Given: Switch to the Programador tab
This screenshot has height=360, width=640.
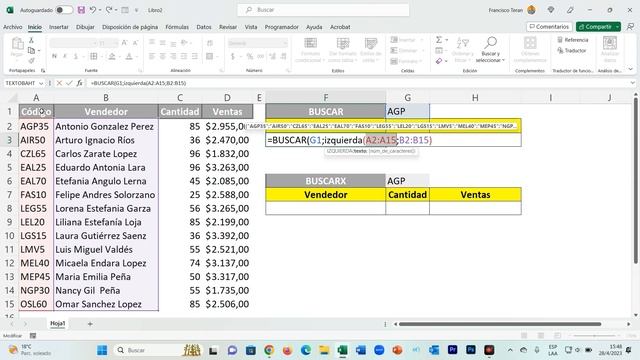Looking at the screenshot, I should pos(282,27).
